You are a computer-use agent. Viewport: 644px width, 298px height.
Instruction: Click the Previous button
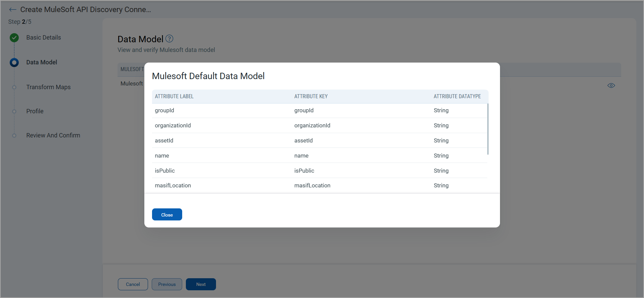[x=167, y=284]
